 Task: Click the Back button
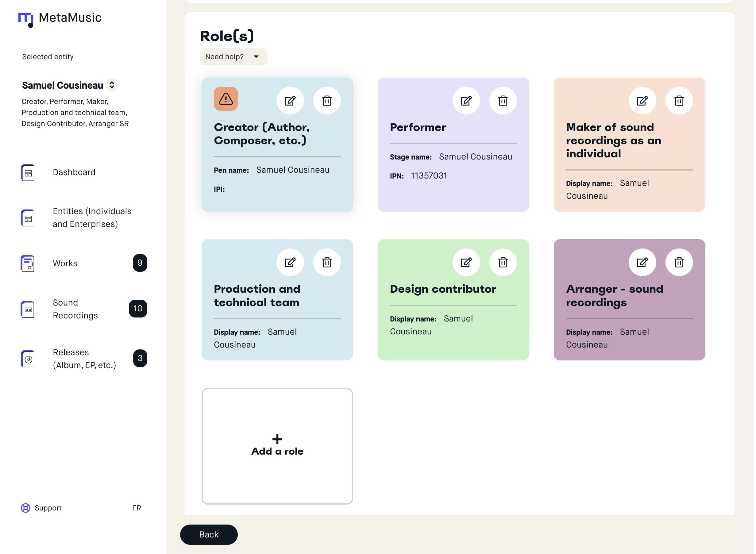pyautogui.click(x=209, y=534)
